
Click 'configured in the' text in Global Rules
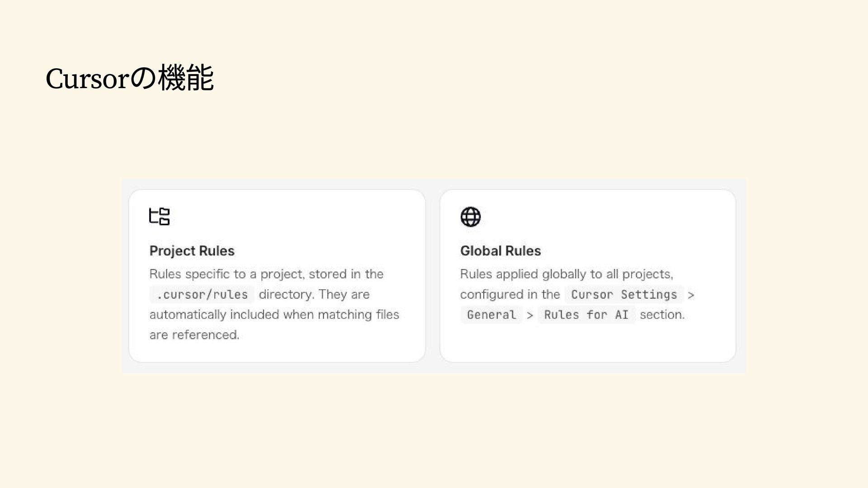pos(510,295)
